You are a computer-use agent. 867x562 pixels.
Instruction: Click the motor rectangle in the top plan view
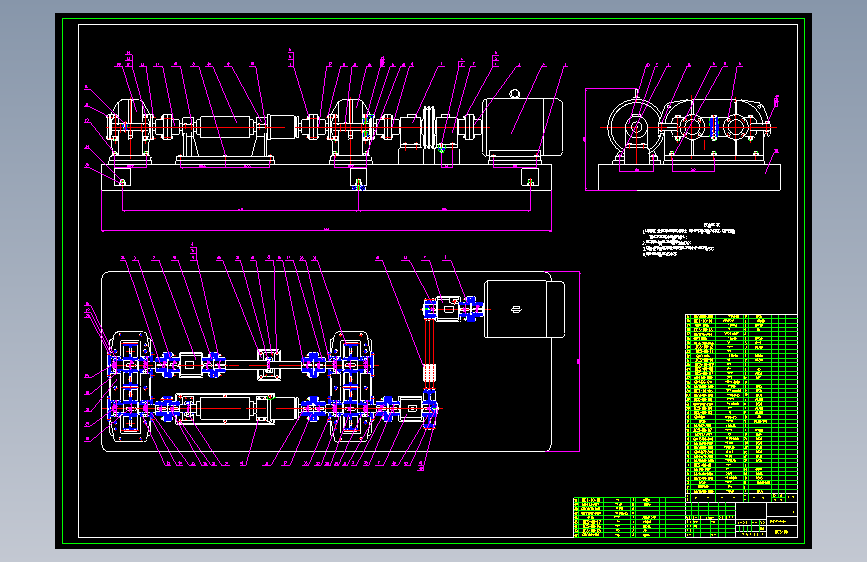pos(524,309)
